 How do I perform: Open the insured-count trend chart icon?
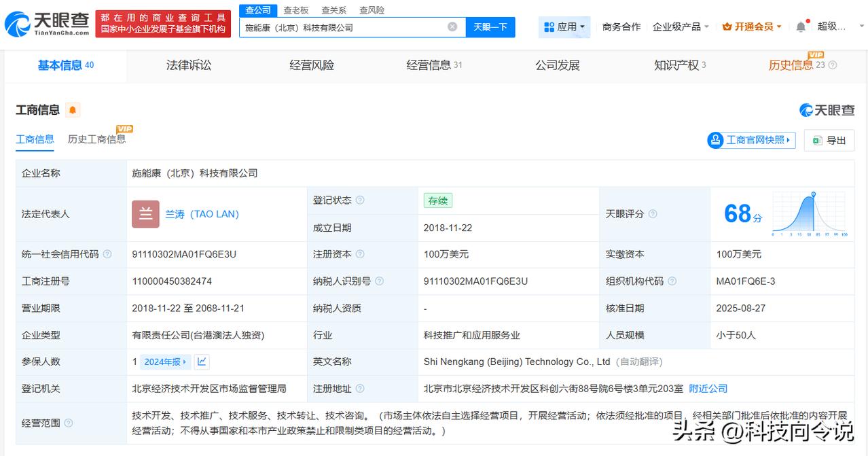(202, 362)
